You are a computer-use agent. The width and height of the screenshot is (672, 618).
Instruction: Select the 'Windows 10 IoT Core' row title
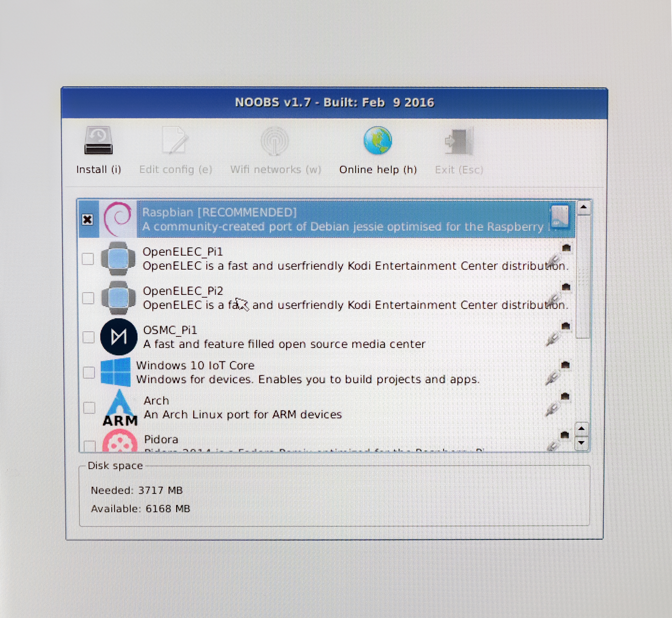click(x=195, y=365)
